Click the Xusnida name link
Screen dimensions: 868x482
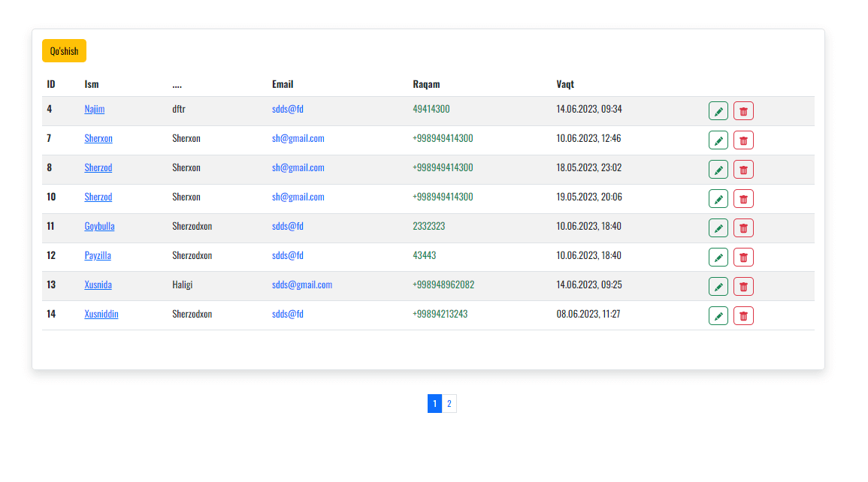98,285
